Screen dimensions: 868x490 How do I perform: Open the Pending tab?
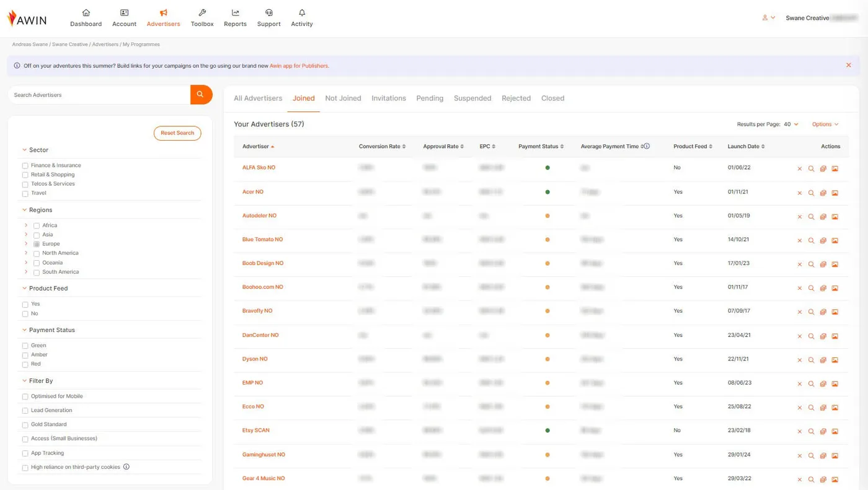[430, 98]
